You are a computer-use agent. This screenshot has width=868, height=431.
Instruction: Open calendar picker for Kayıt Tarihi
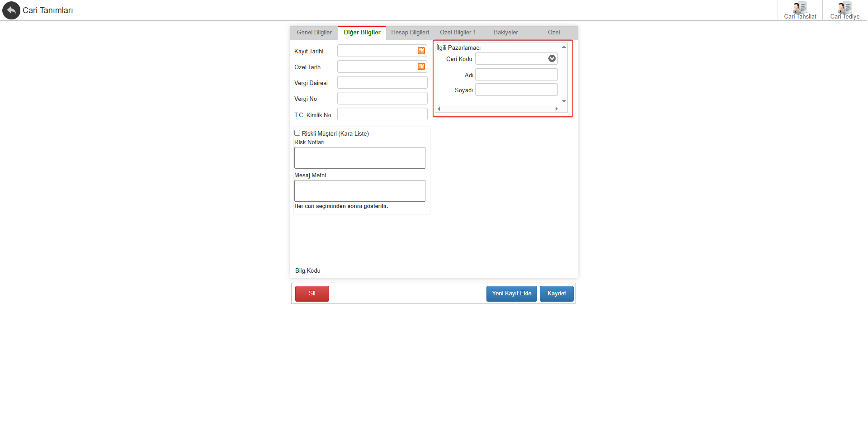[421, 51]
